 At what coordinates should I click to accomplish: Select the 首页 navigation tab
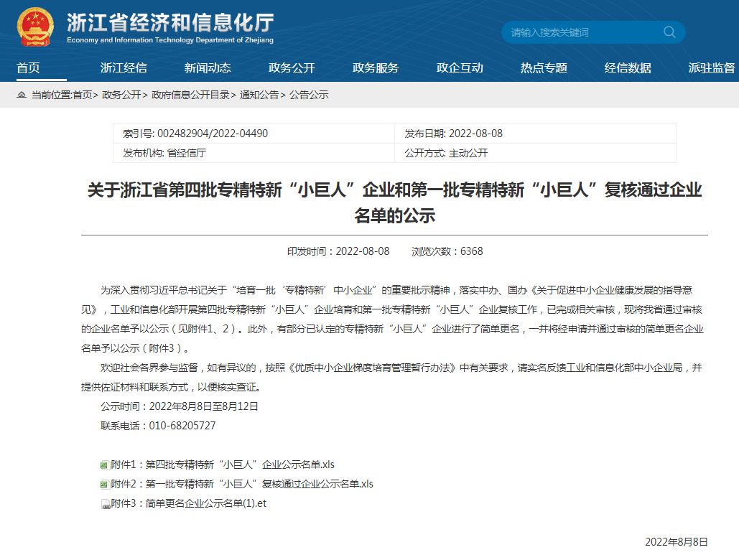29,67
